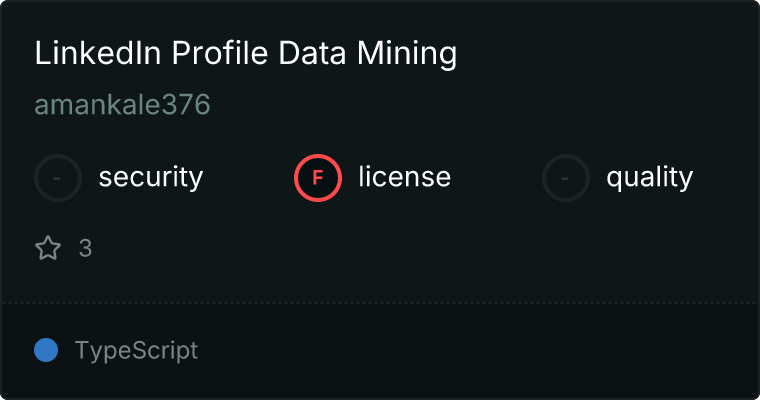
Task: Click empty footer space right of TypeScript
Action: [480, 351]
